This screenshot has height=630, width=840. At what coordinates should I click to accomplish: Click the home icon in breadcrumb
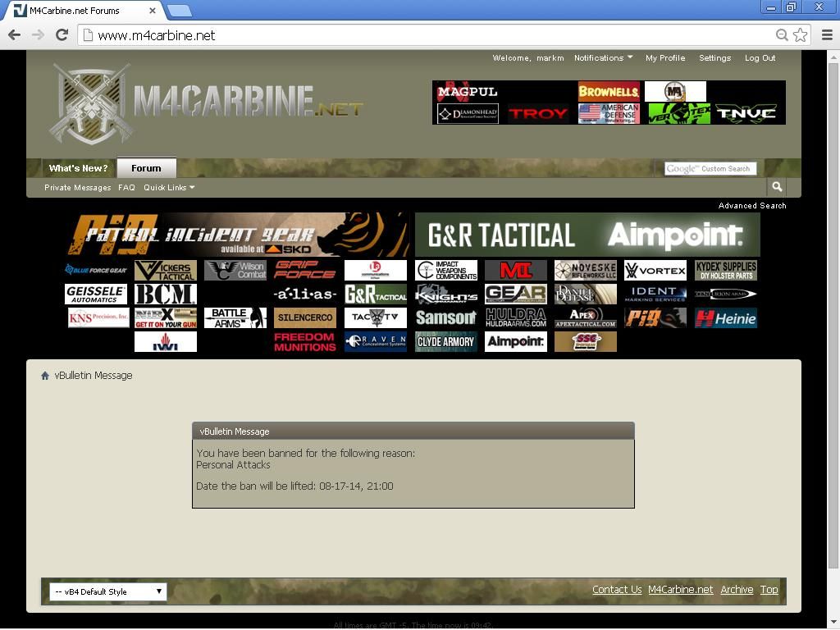[x=45, y=376]
